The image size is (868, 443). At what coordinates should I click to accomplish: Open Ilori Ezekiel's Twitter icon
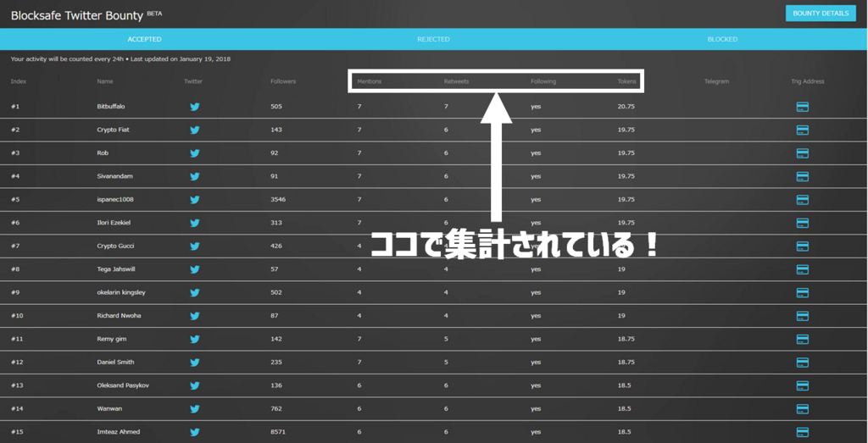click(x=195, y=223)
